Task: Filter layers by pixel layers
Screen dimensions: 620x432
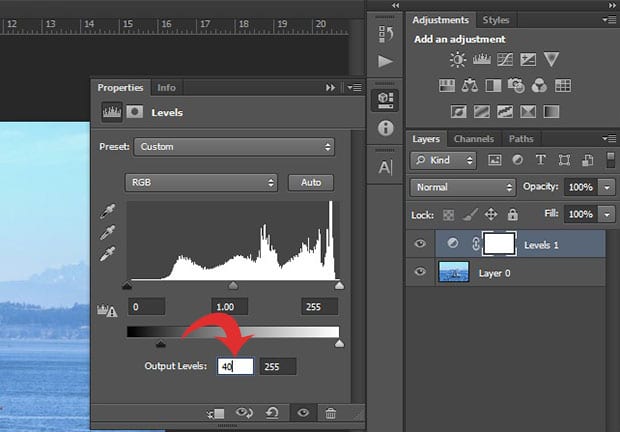Action: [x=495, y=160]
